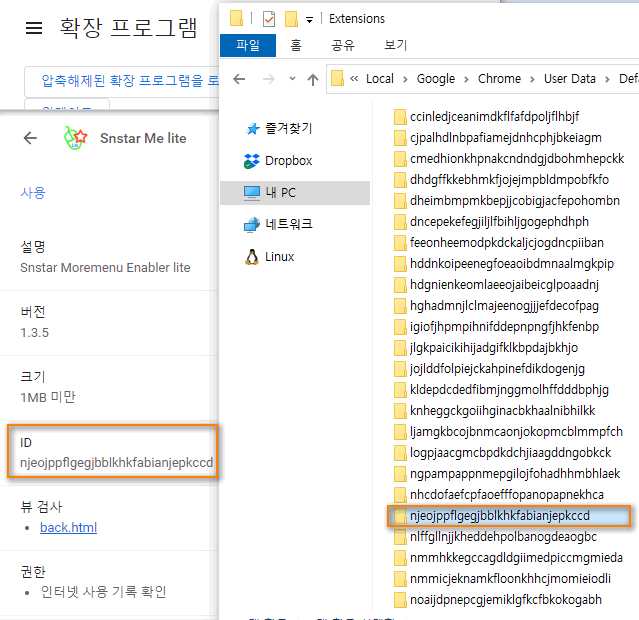Open the 보기 ribbon tab
639x620 pixels.
coord(395,45)
